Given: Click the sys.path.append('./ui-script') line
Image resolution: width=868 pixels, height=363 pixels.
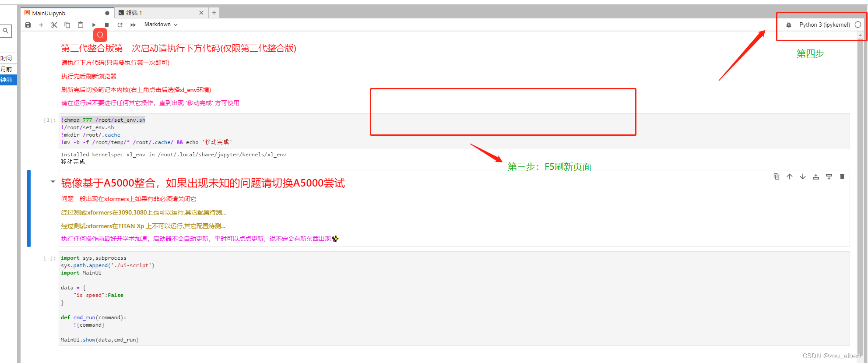Looking at the screenshot, I should tap(108, 265).
